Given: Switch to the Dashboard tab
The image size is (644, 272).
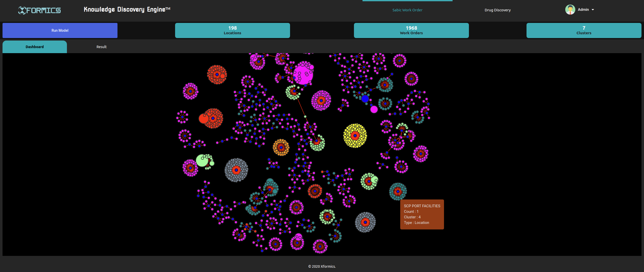Looking at the screenshot, I should pyautogui.click(x=35, y=47).
